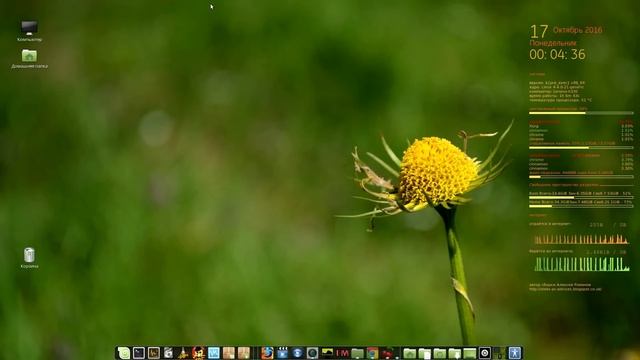This screenshot has height=360, width=640.
Task: Open the pirate skull dock icon
Action: pos(198,353)
